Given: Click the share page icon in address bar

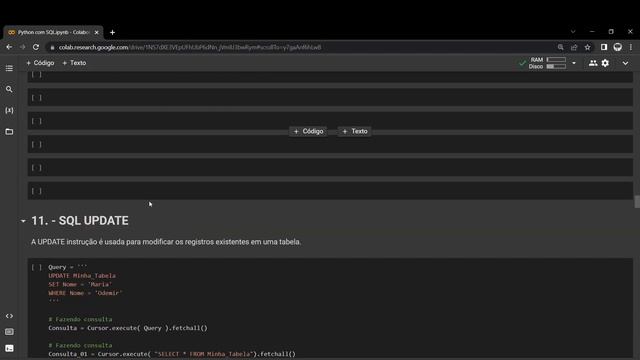Looking at the screenshot, I should (574, 47).
